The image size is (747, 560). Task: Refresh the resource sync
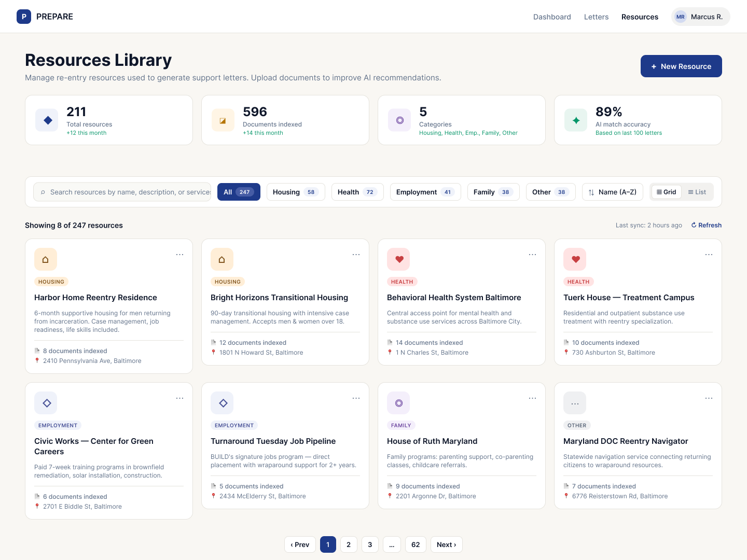coord(706,225)
